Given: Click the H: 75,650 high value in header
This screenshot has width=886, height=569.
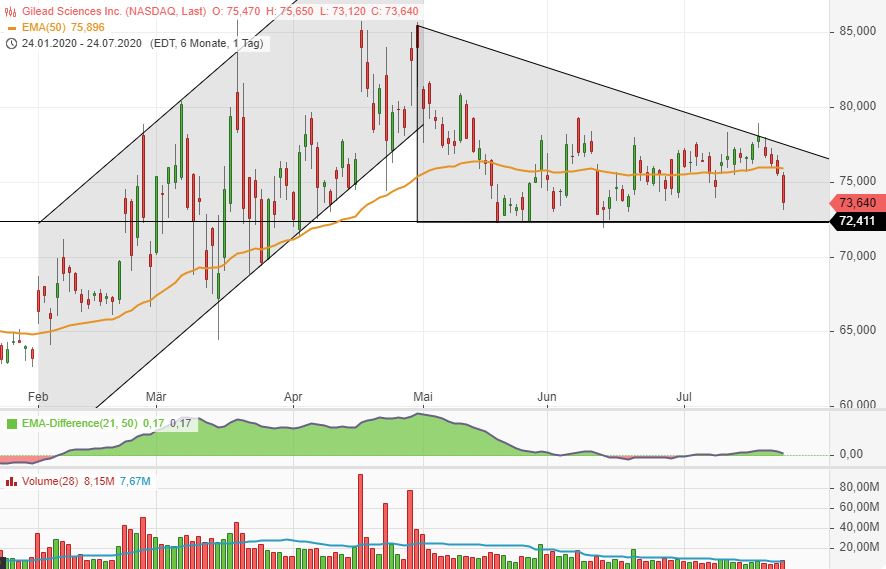Looking at the screenshot, I should [x=289, y=11].
